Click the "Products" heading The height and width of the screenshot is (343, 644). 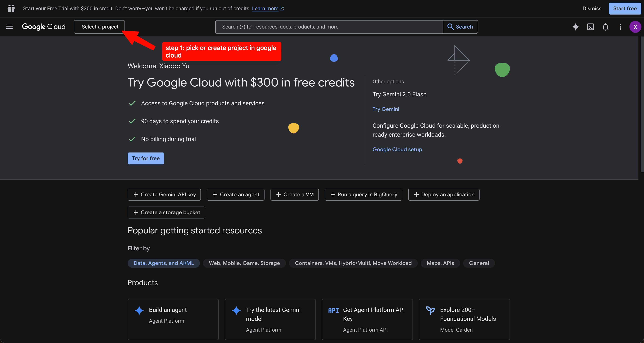143,283
